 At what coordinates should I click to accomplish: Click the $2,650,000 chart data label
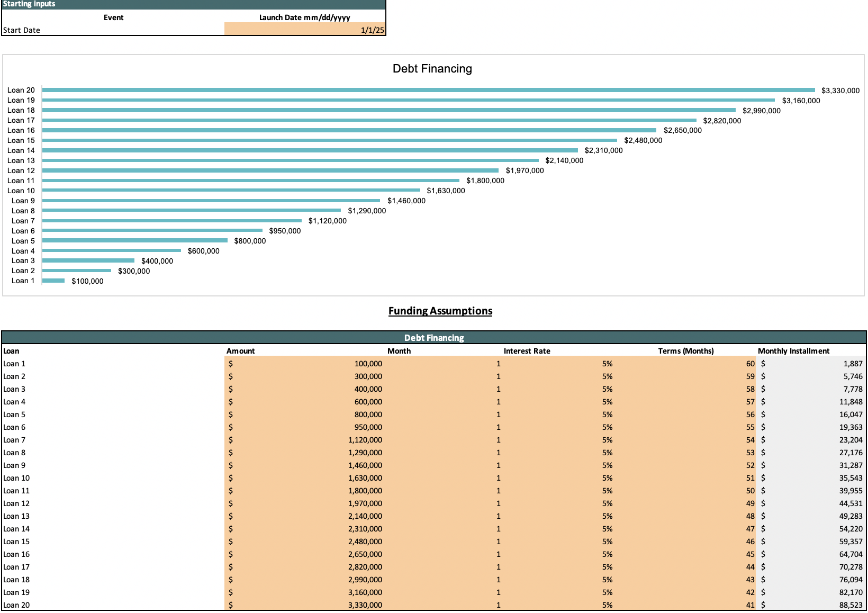(683, 130)
